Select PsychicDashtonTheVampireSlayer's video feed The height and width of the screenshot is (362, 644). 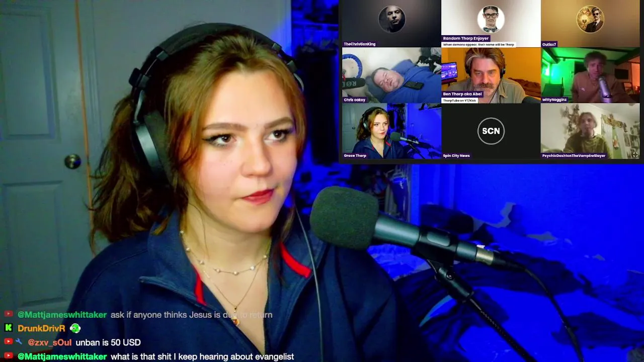point(590,131)
